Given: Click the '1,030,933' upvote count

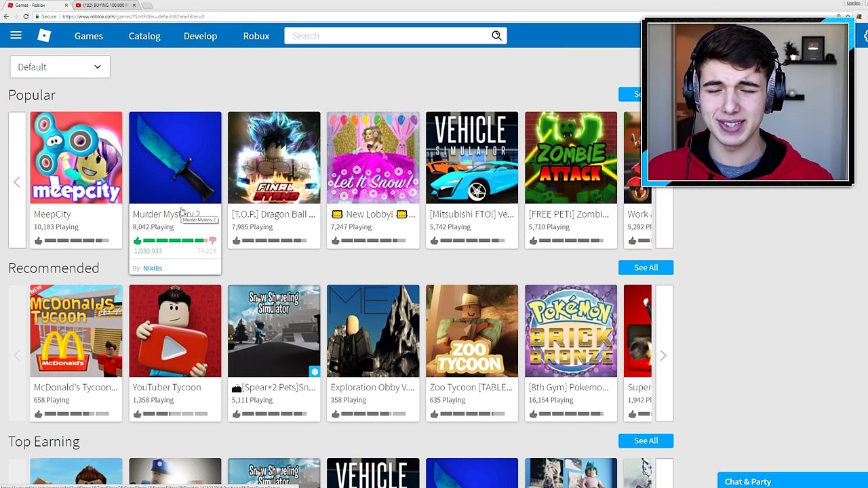Looking at the screenshot, I should coord(148,251).
